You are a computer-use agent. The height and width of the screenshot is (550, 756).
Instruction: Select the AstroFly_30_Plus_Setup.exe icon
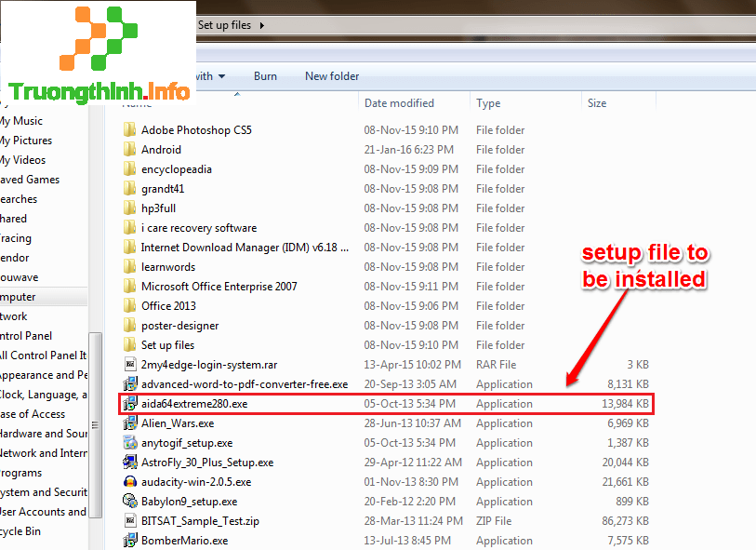(129, 463)
